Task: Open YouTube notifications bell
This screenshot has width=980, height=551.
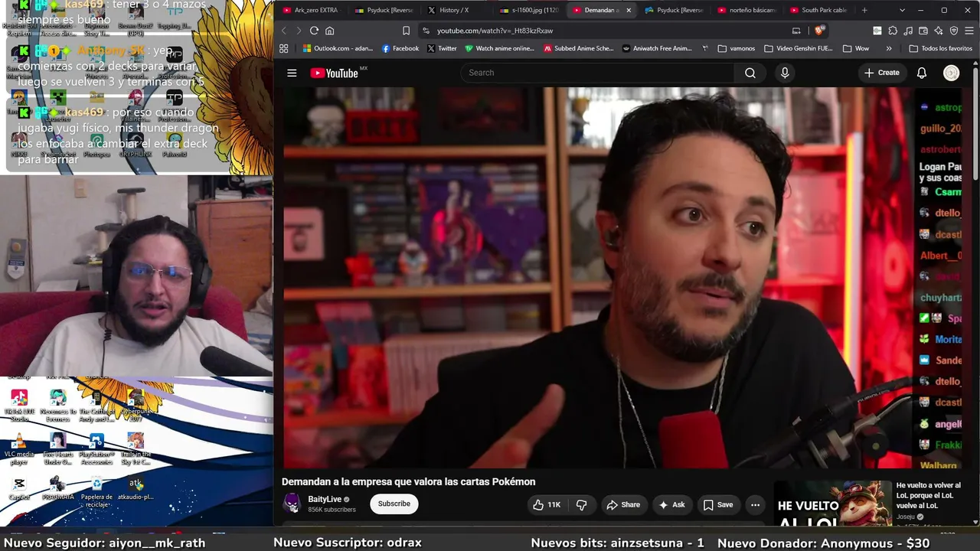Action: tap(922, 73)
